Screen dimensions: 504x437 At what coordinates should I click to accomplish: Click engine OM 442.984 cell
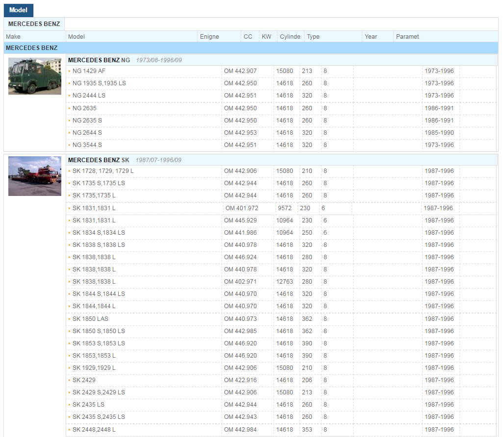click(x=240, y=430)
